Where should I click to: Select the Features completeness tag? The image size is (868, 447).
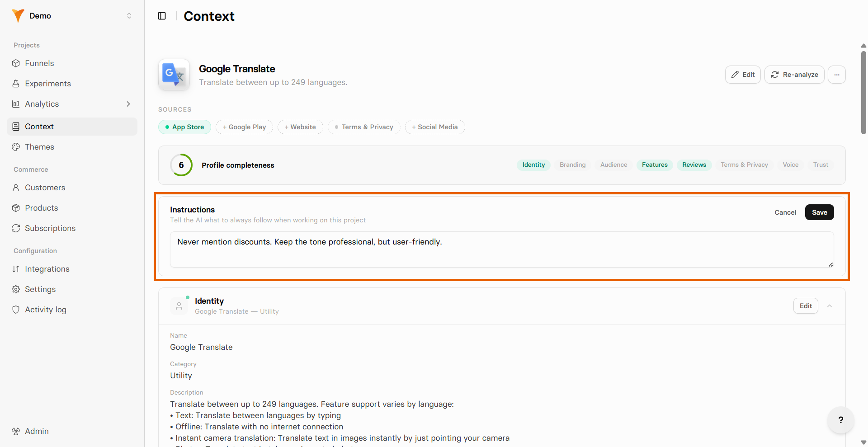[655, 165]
